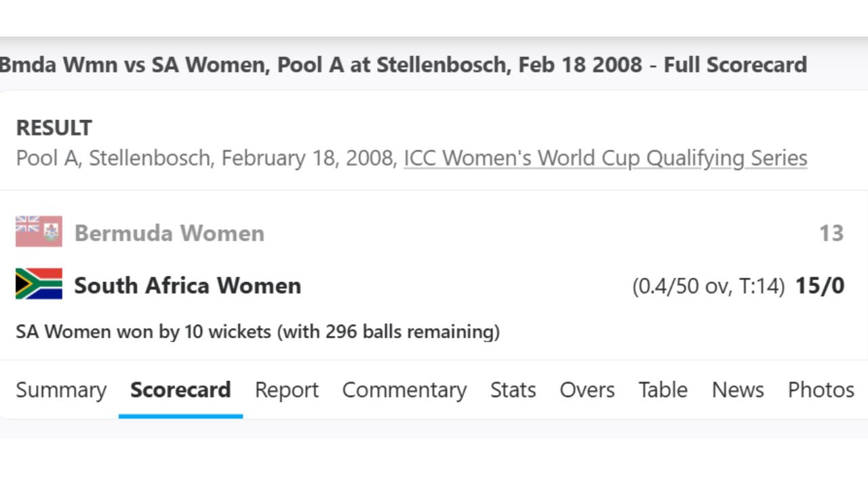View the Commentary tab
The image size is (868, 488).
[x=404, y=390]
